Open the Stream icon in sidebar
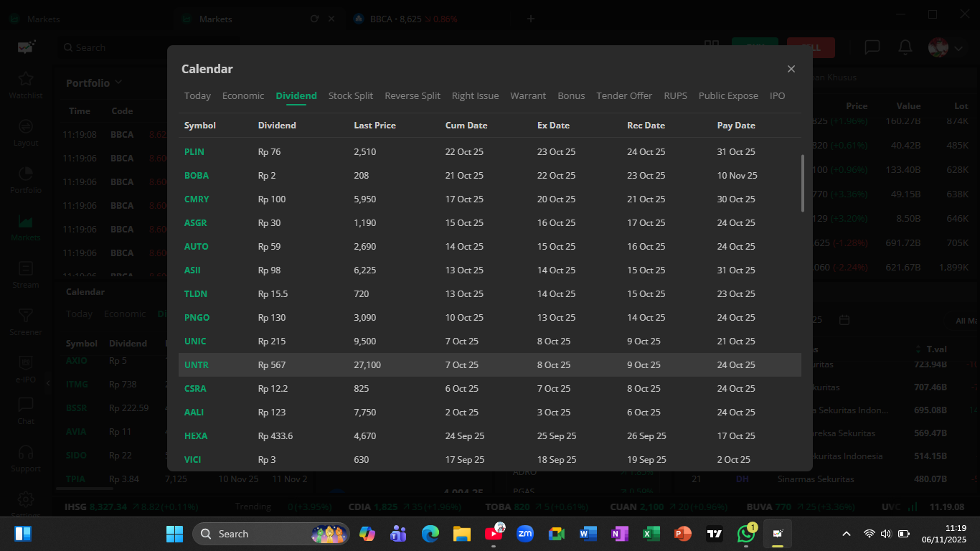The image size is (980, 551). point(26,269)
